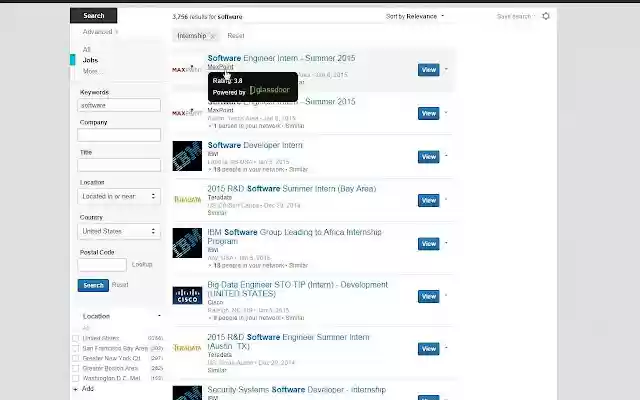Click MaxPoint company name in second listing
640x400 pixels.
click(x=220, y=110)
